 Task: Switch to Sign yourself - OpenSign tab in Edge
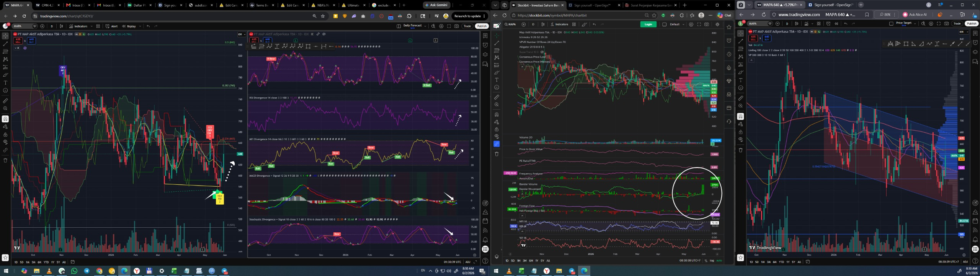594,5
